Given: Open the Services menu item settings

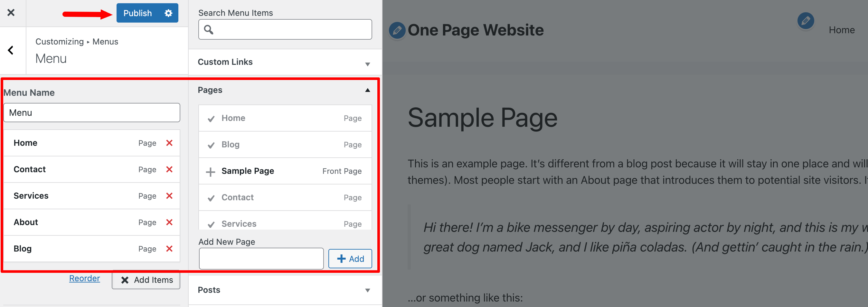Looking at the screenshot, I should click(x=92, y=196).
